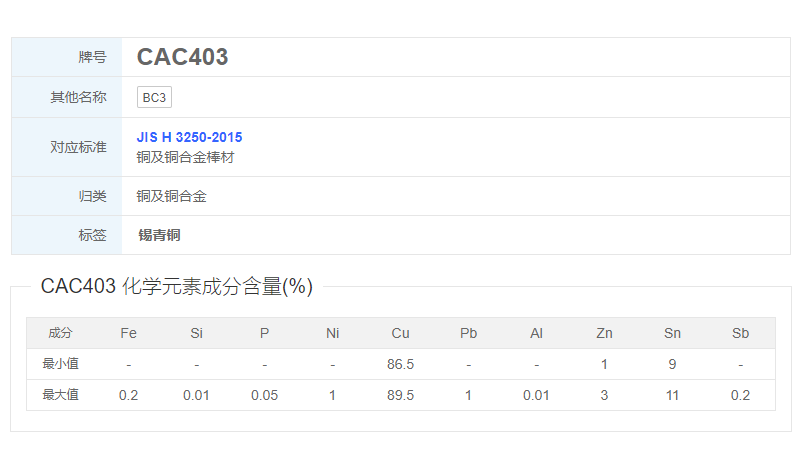Click the 成分 header cell
This screenshot has height=450, width=800.
(x=60, y=333)
